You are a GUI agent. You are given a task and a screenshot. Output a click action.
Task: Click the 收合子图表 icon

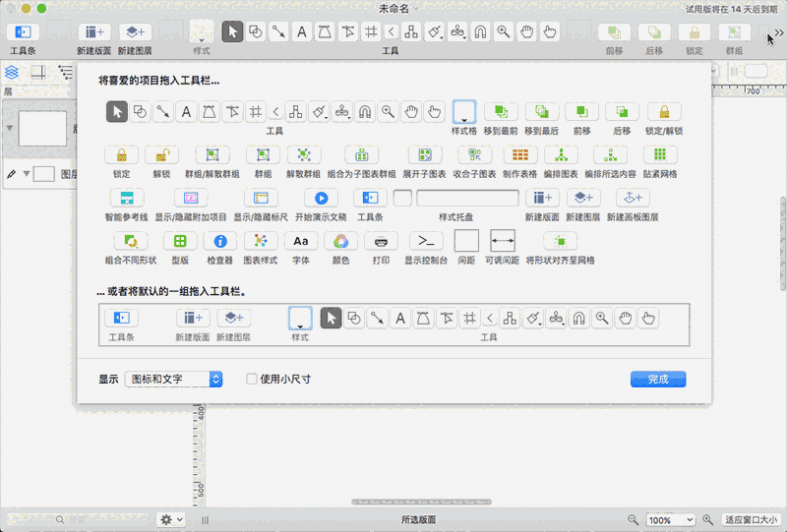click(474, 154)
